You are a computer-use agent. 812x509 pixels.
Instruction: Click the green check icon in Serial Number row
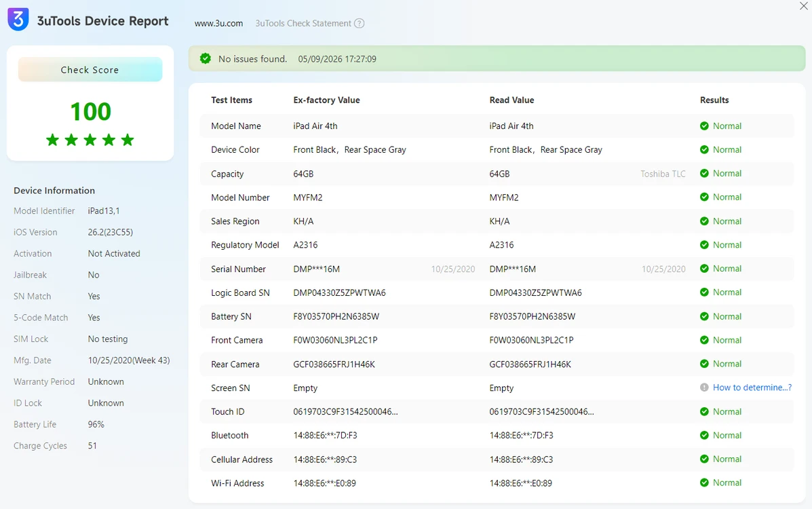point(704,269)
